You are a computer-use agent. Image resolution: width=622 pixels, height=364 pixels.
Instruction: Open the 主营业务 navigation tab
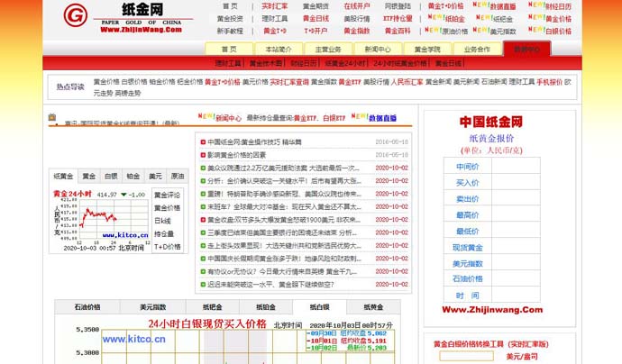[x=328, y=50]
